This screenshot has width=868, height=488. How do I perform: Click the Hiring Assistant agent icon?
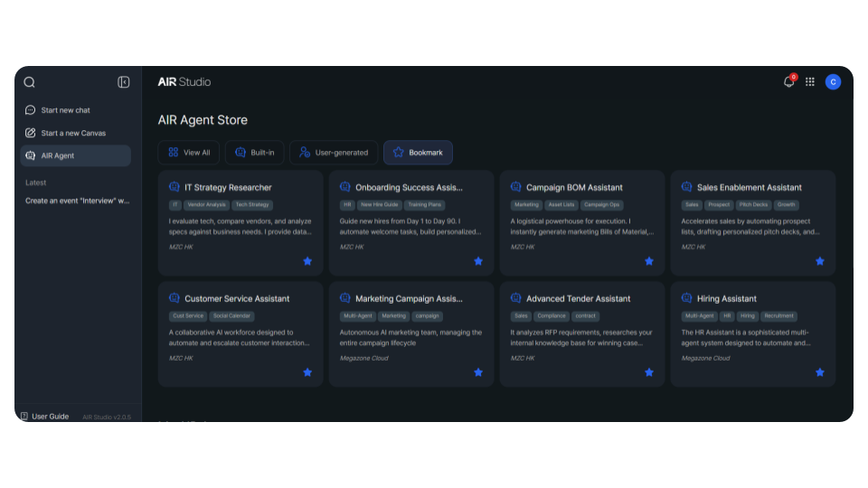[x=687, y=298]
